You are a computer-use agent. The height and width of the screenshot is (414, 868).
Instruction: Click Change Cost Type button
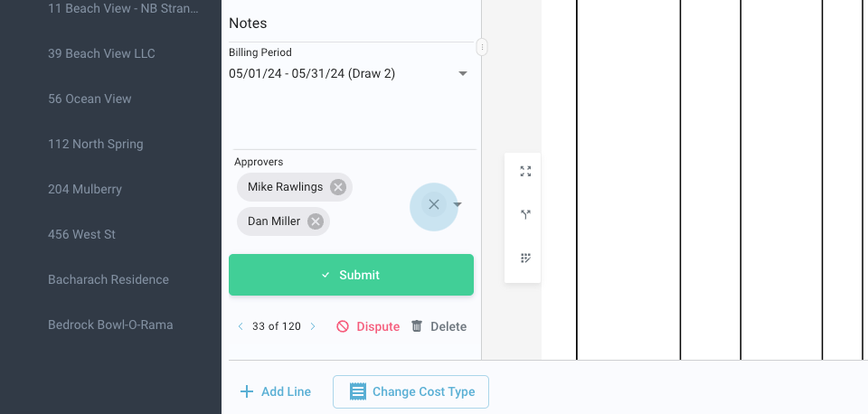coord(410,391)
